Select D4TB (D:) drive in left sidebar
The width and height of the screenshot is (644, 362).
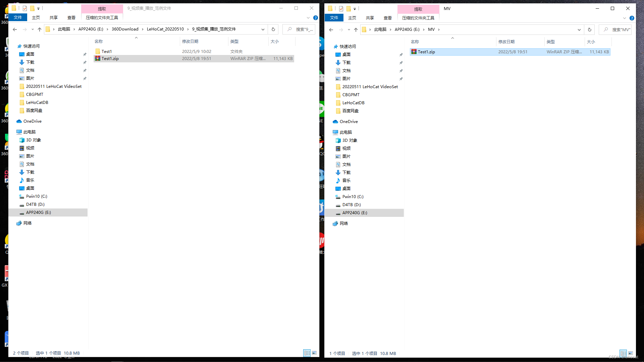35,204
